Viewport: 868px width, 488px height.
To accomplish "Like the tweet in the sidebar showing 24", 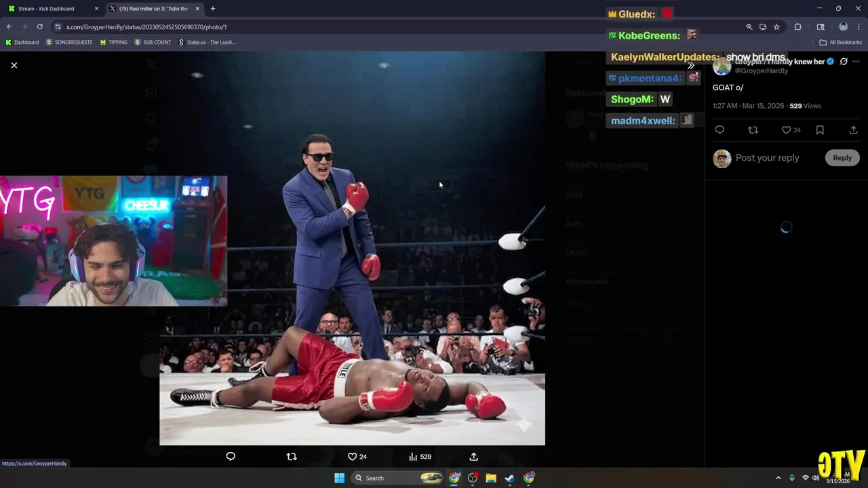I will click(x=791, y=130).
